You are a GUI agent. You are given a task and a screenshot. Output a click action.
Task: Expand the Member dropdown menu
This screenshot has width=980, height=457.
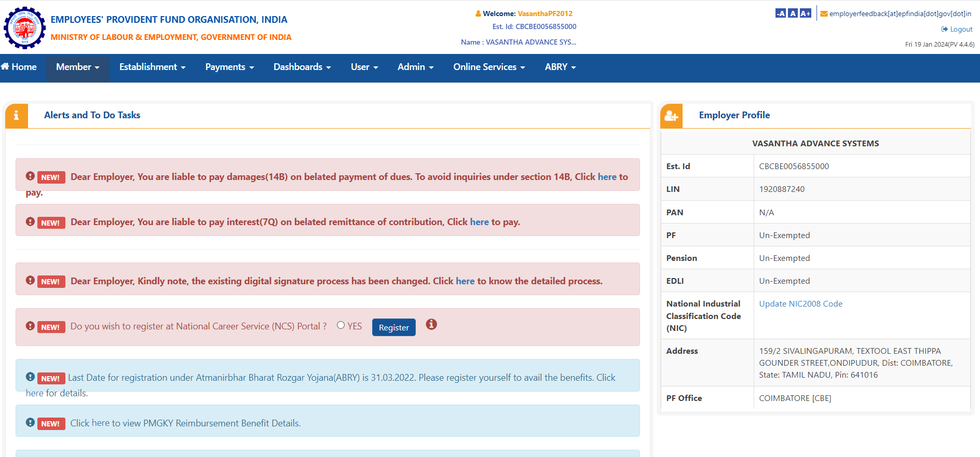(x=78, y=67)
